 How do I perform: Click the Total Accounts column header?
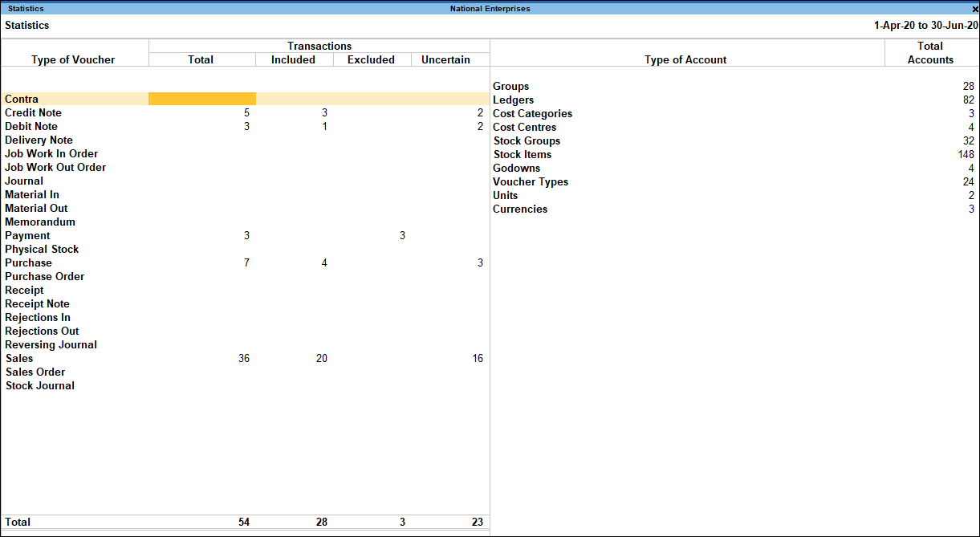coord(930,53)
